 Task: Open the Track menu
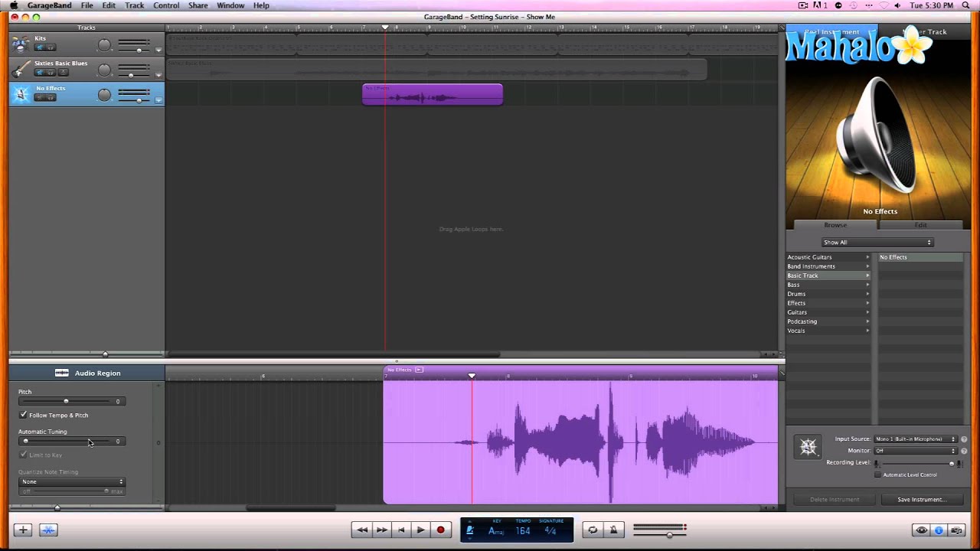click(x=134, y=5)
